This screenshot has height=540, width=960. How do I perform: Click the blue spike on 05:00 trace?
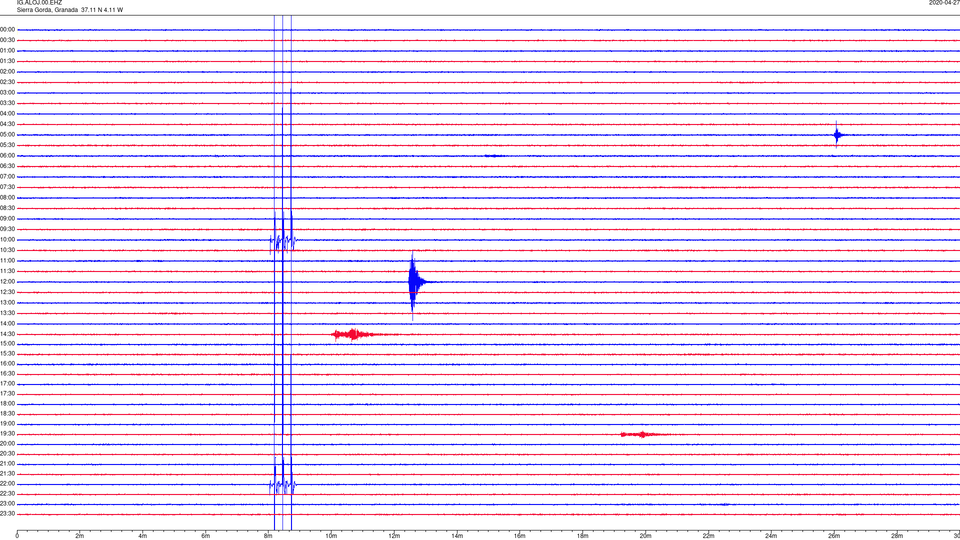click(x=837, y=135)
